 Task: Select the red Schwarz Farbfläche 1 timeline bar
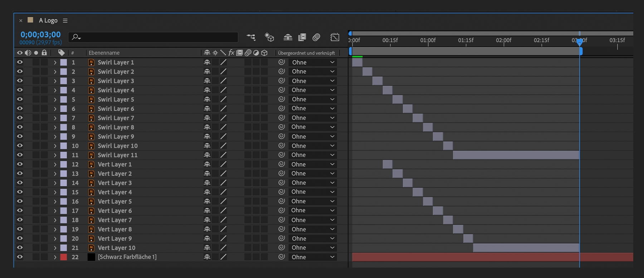(493, 257)
